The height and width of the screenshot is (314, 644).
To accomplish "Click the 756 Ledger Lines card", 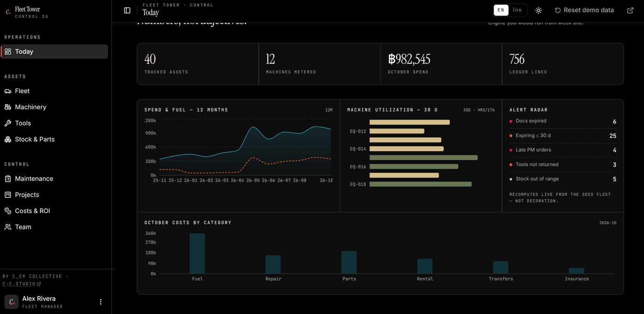I will 563,64.
